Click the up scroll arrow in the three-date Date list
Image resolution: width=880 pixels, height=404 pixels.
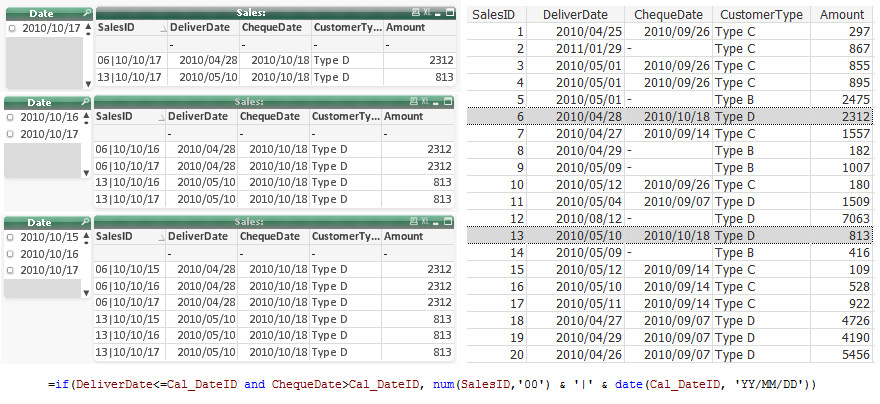click(x=88, y=236)
